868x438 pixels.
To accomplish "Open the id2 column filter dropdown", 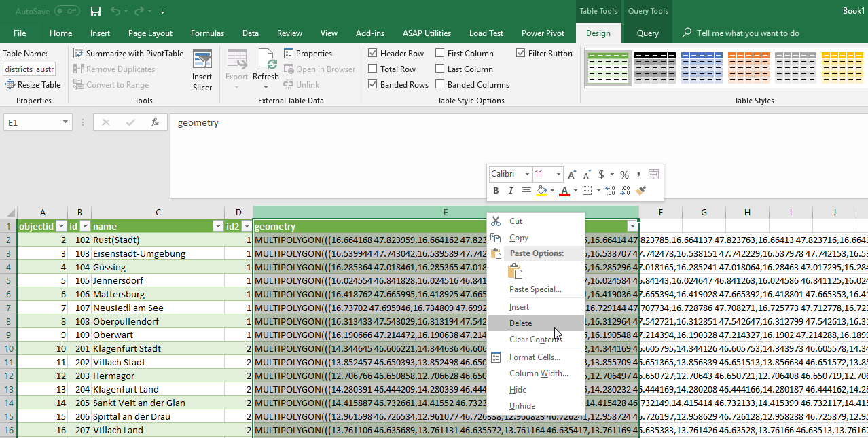I will (x=247, y=226).
